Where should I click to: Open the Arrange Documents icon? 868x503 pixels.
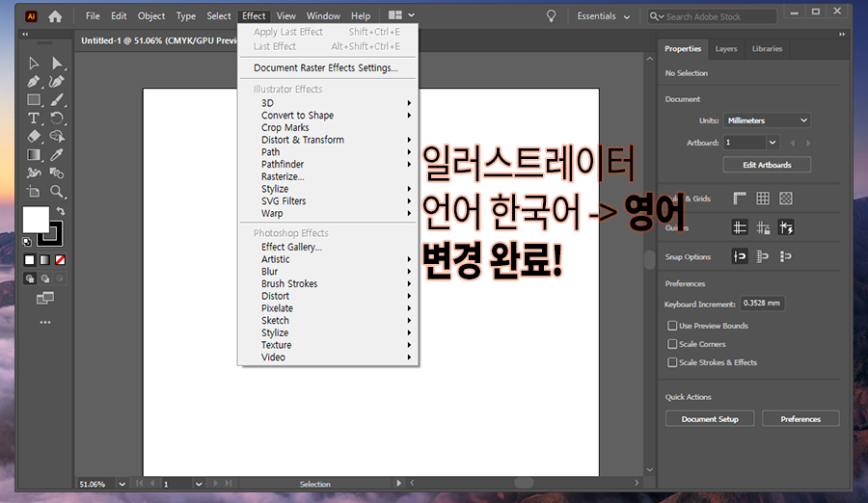coord(401,15)
